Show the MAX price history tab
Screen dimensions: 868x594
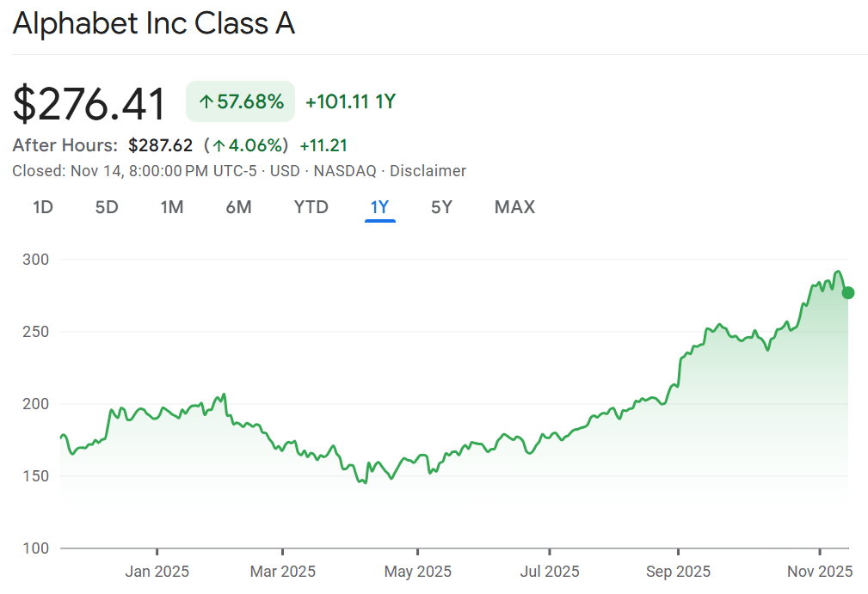coord(514,207)
